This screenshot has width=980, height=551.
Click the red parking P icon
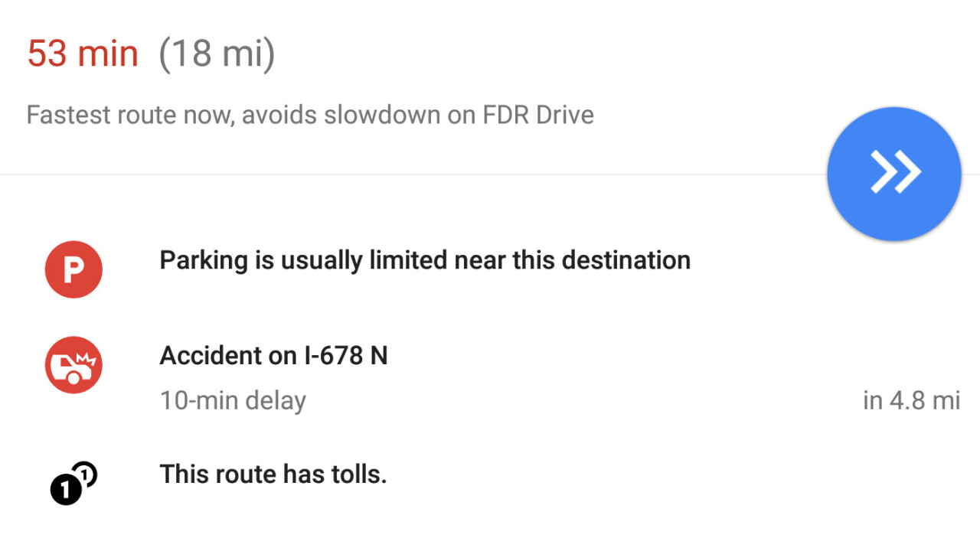coord(73,269)
